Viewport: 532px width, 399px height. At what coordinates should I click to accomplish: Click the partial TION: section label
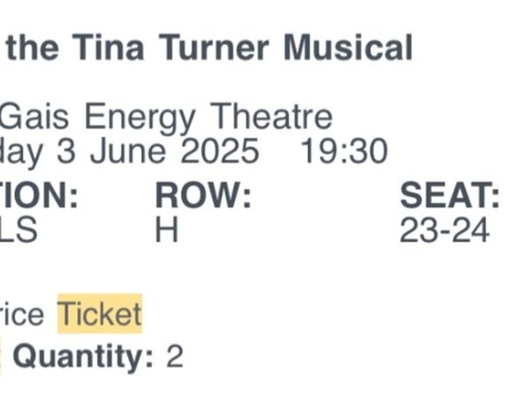click(39, 195)
